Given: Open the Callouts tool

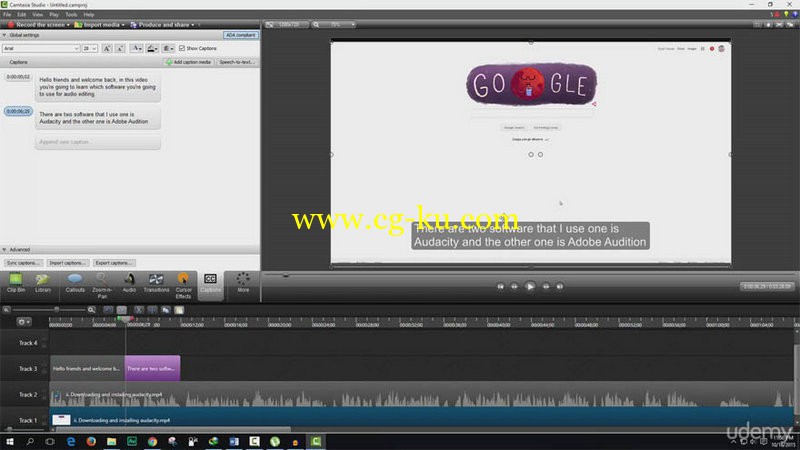Looking at the screenshot, I should click(x=75, y=283).
